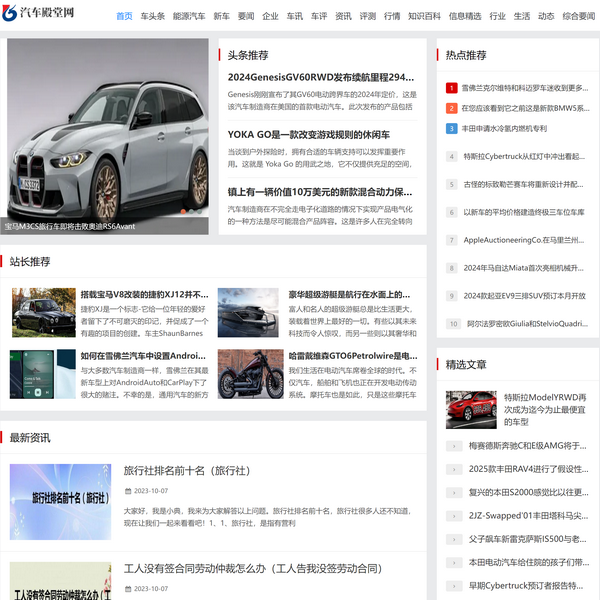Screen dimensions: 600x600
Task: Open the 知识百科 navigation item
Action: click(x=424, y=16)
